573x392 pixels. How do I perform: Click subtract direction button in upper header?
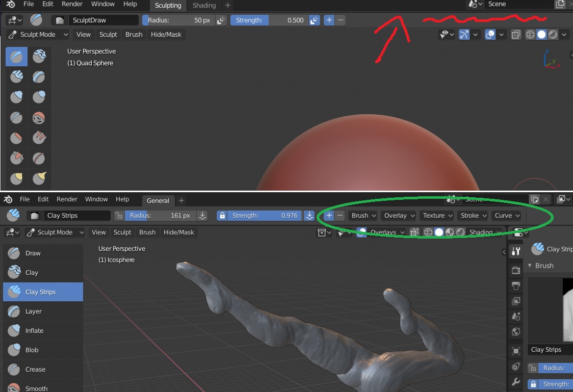pyautogui.click(x=341, y=20)
